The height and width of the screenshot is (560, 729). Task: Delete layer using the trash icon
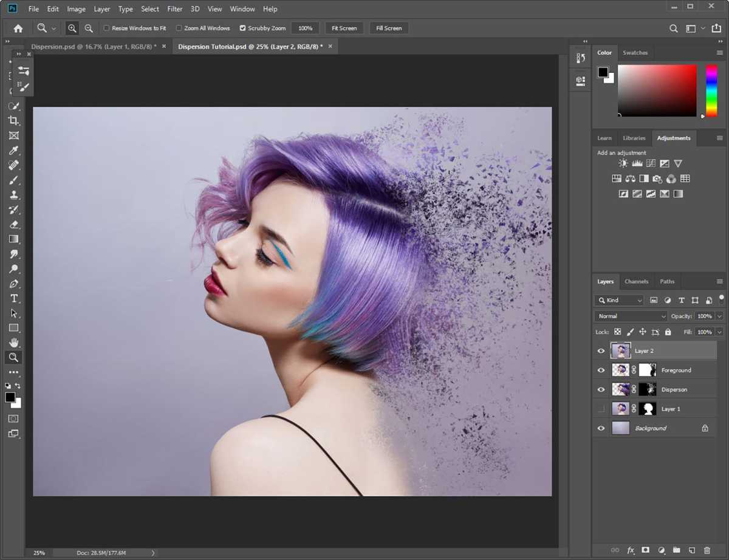[x=707, y=550]
